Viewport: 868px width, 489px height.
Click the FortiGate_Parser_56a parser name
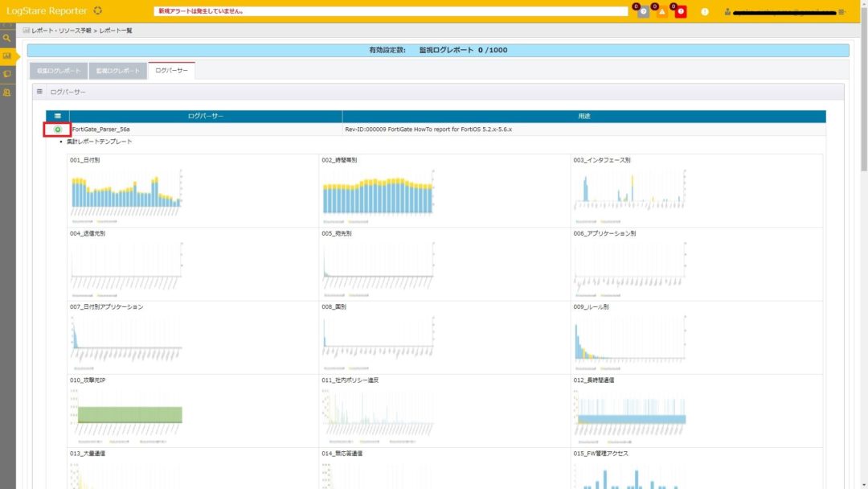pos(100,129)
